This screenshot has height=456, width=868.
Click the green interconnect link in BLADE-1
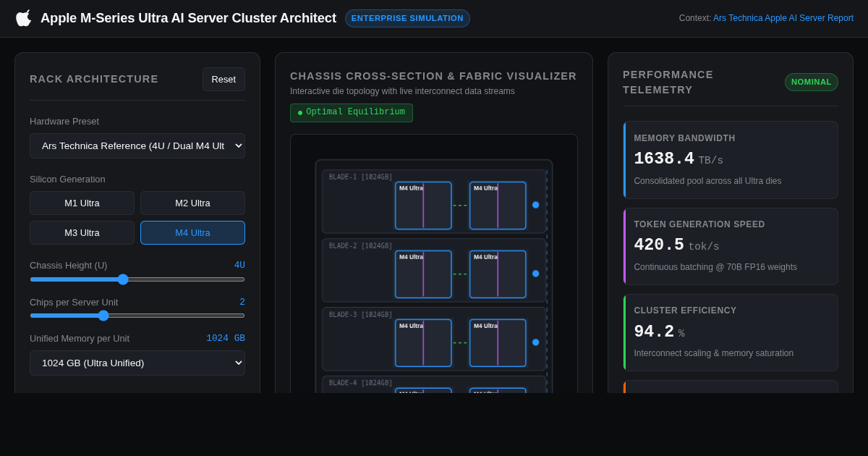pyautogui.click(x=460, y=206)
